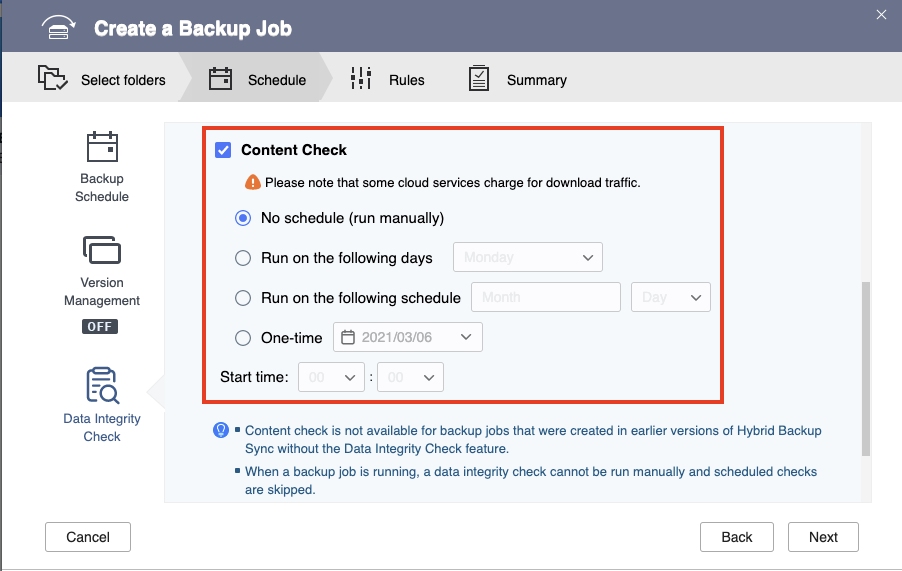
Task: Select Run on the following days
Action: coord(243,258)
